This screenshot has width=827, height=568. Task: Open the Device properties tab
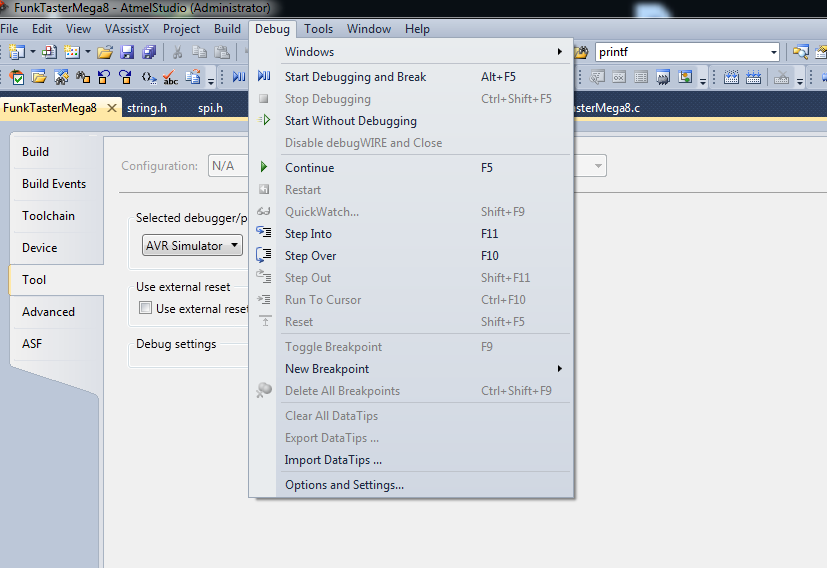56,247
